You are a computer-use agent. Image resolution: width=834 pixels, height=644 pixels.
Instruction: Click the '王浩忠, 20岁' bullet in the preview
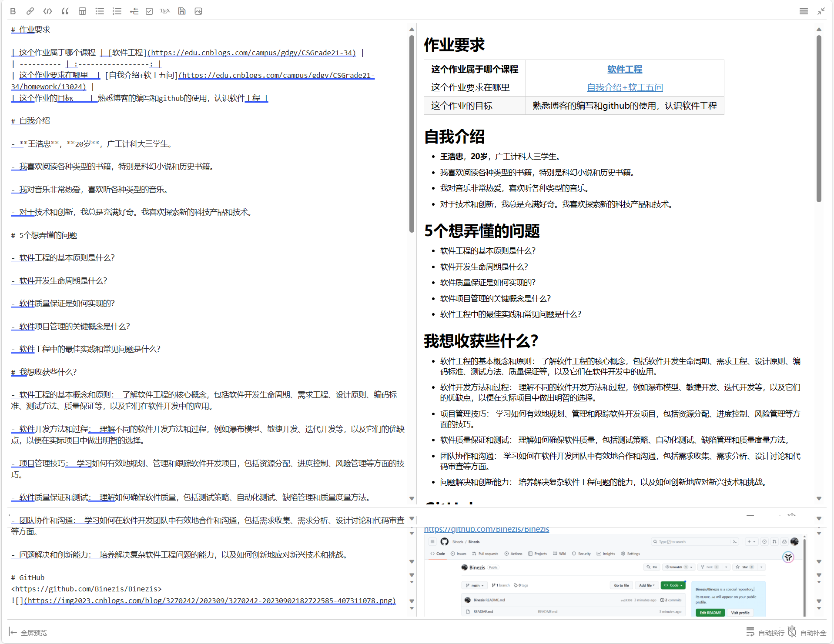tap(500, 157)
